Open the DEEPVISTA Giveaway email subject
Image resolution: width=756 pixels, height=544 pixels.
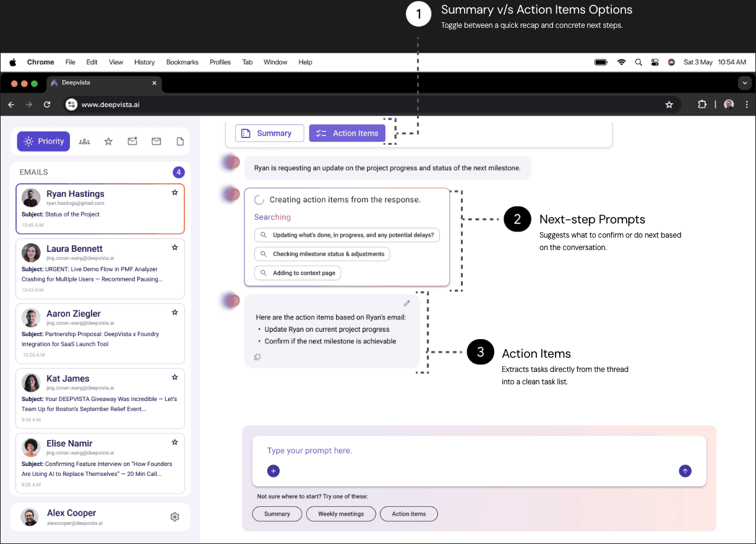99,404
